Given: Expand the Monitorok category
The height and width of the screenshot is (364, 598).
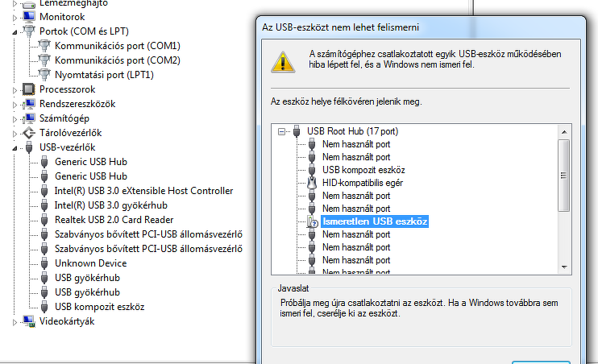Looking at the screenshot, I should coord(17,17).
